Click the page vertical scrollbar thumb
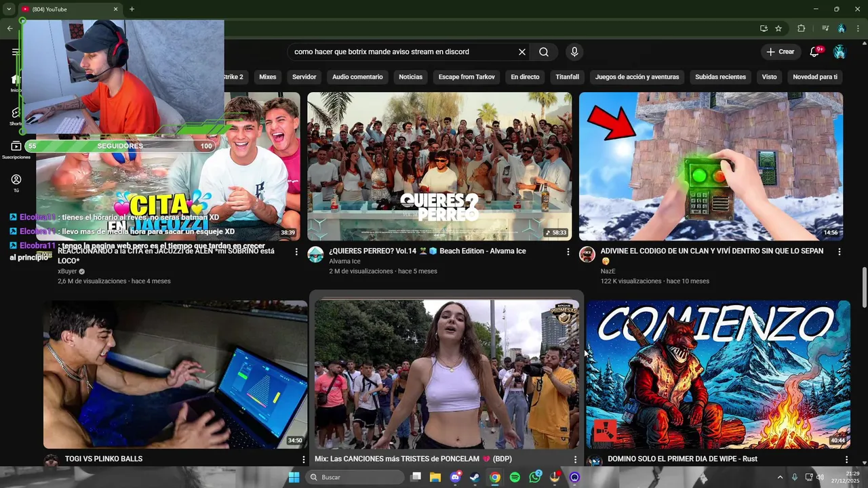Screen dimensions: 868x488 [864, 287]
